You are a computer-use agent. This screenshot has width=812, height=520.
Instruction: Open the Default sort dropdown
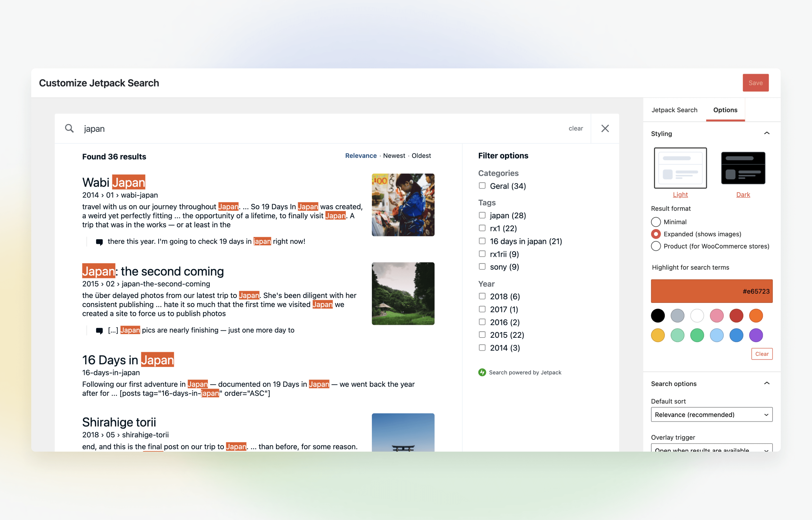pos(710,415)
